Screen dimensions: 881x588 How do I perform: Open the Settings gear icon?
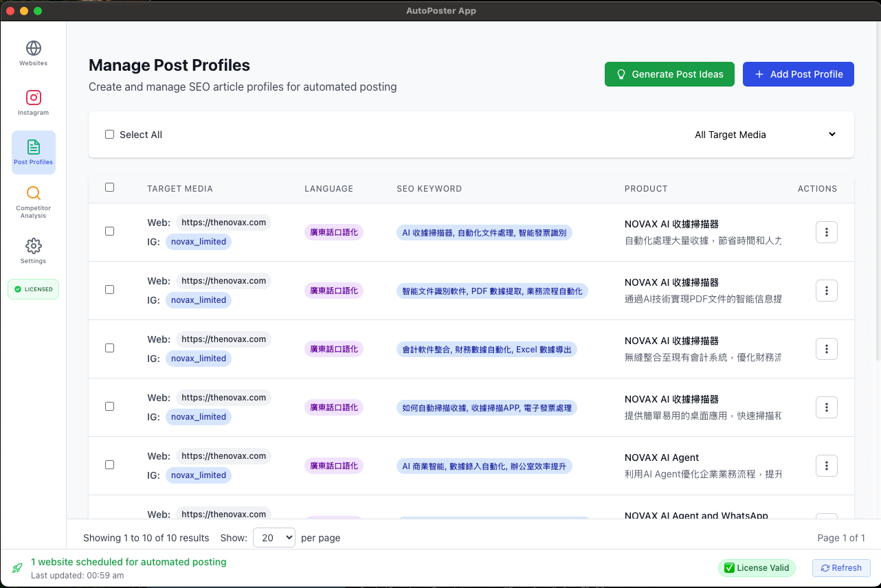tap(33, 246)
